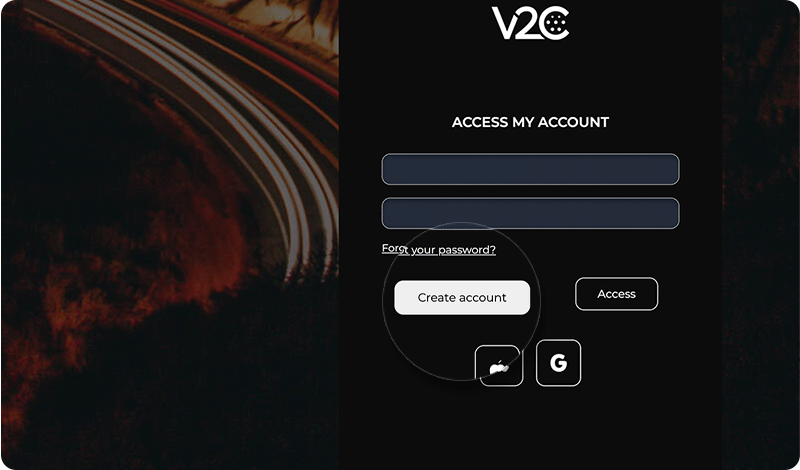Focus the first login input field
This screenshot has width=800, height=470.
[x=530, y=169]
